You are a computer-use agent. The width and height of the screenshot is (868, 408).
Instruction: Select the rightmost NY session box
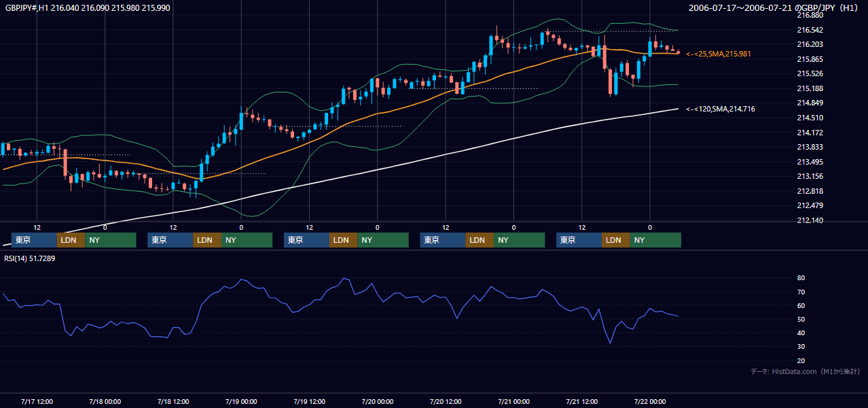655,240
